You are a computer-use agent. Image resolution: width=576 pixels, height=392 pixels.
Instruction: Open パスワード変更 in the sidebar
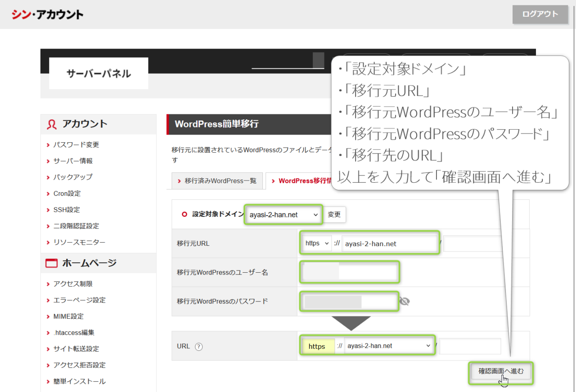coord(76,145)
